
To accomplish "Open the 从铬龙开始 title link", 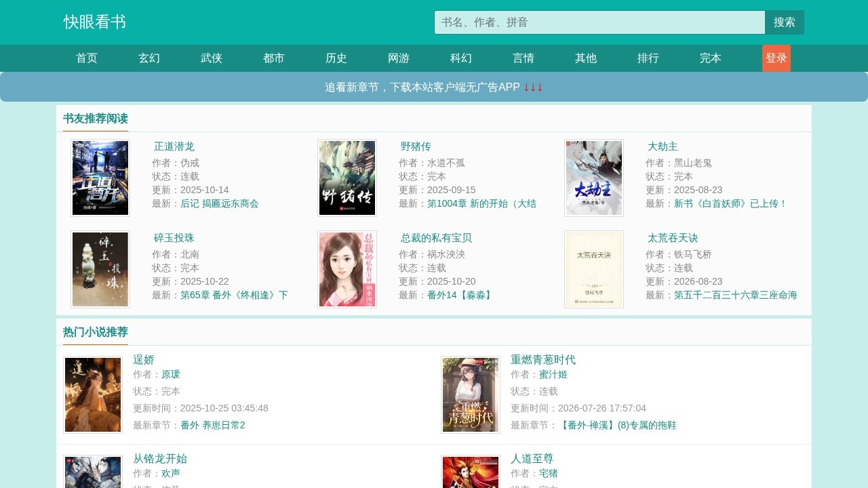I will click(x=160, y=459).
